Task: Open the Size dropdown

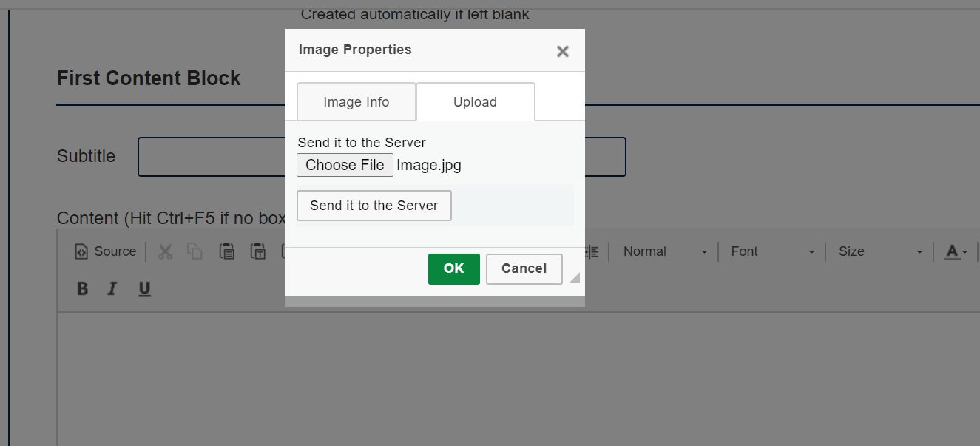Action: pyautogui.click(x=880, y=251)
